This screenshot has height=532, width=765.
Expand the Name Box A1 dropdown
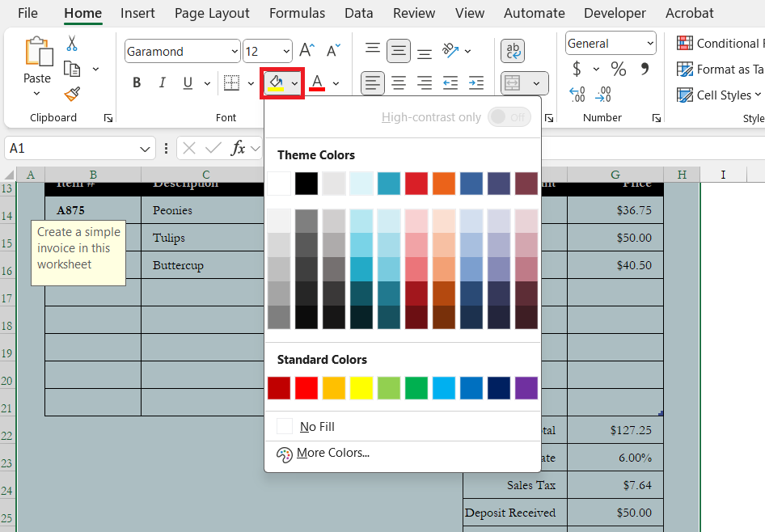145,149
